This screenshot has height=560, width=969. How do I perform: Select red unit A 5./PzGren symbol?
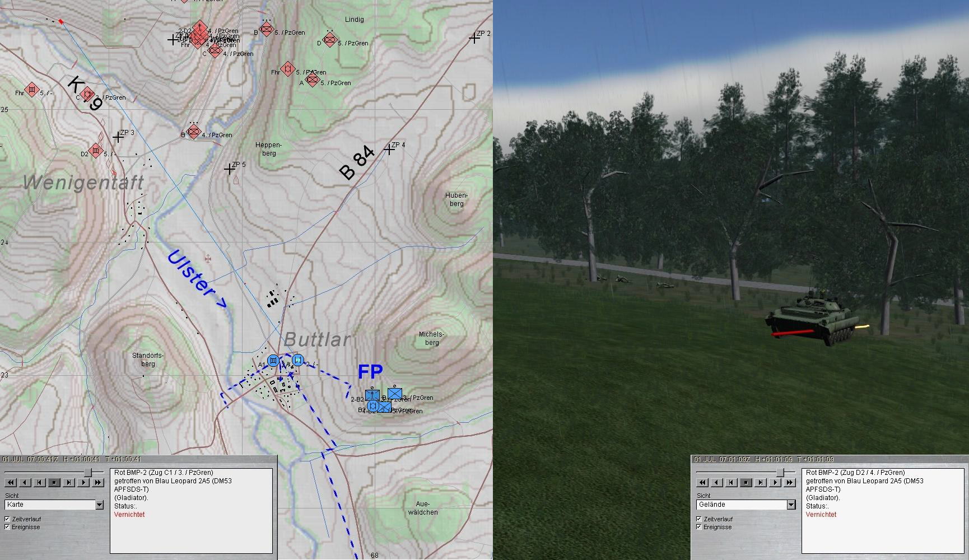click(x=313, y=80)
